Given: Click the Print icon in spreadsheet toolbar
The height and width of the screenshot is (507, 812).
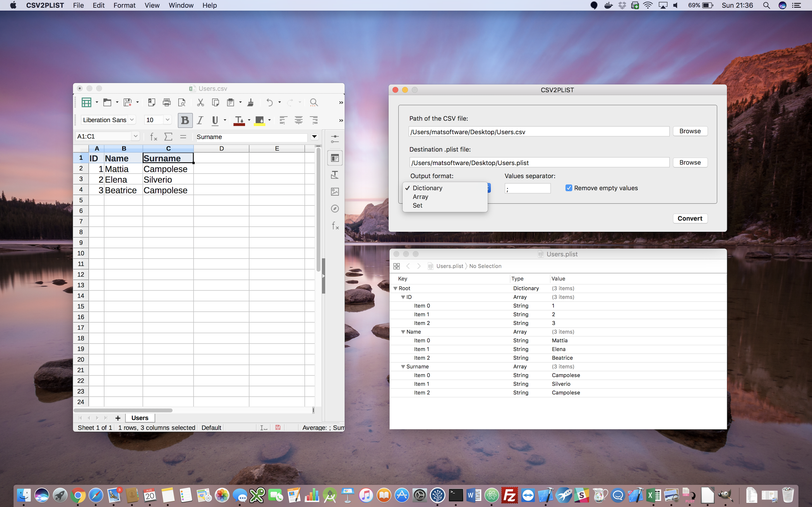Looking at the screenshot, I should tap(166, 102).
